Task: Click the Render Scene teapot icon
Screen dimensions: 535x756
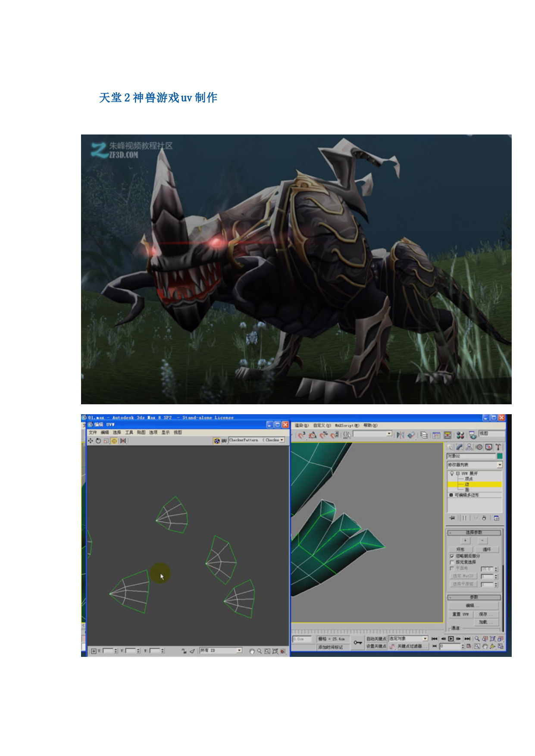Action: pyautogui.click(x=473, y=435)
